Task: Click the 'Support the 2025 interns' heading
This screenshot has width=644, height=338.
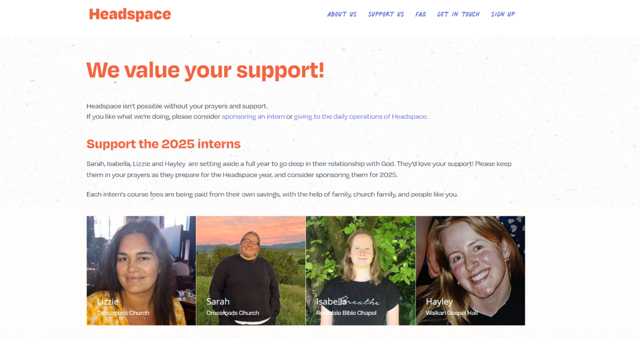Action: (x=164, y=144)
